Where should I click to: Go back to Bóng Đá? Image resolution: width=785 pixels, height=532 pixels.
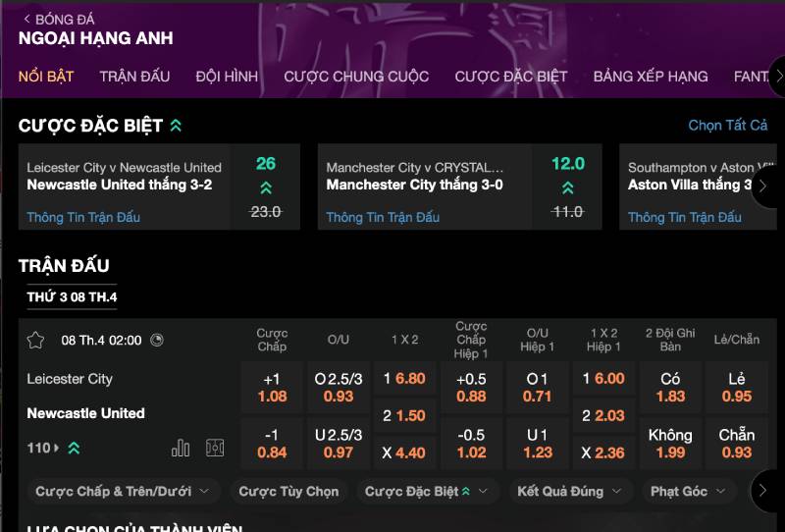(59, 19)
